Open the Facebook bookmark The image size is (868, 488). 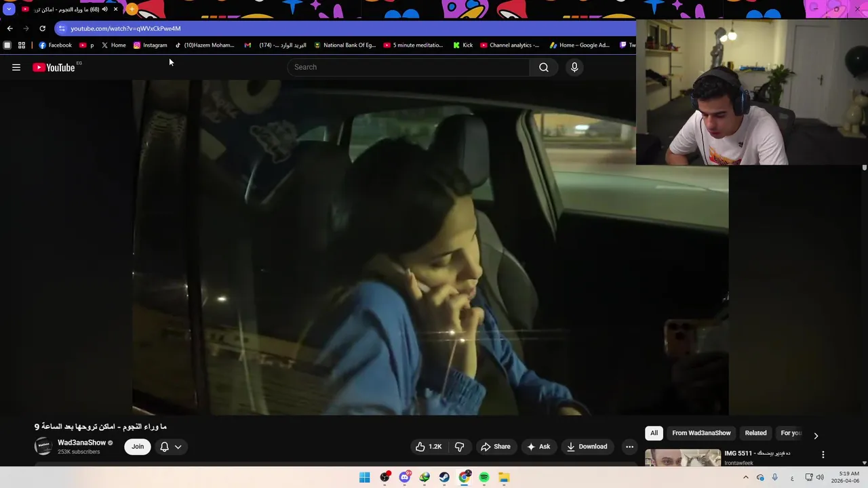pos(55,45)
